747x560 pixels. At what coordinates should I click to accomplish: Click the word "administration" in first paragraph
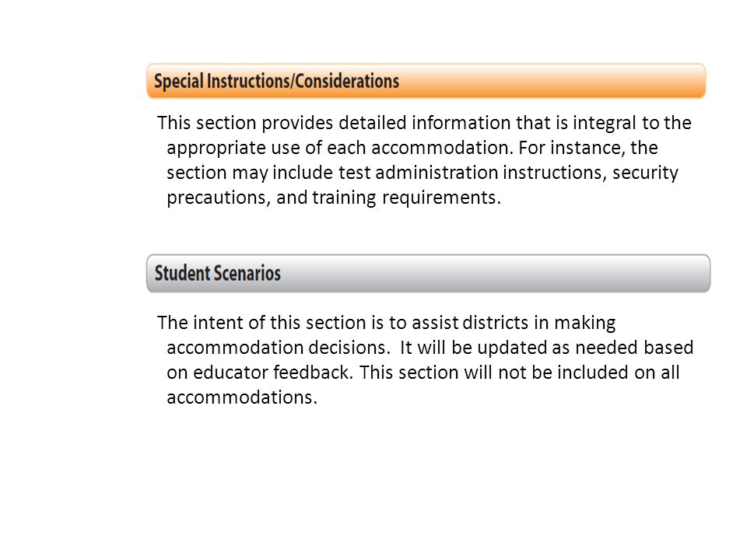pyautogui.click(x=437, y=173)
